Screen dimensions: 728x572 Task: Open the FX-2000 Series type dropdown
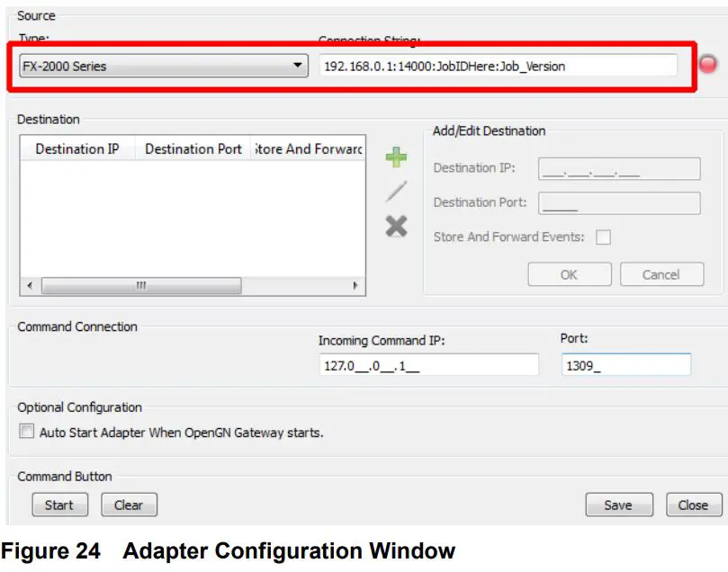(x=164, y=66)
